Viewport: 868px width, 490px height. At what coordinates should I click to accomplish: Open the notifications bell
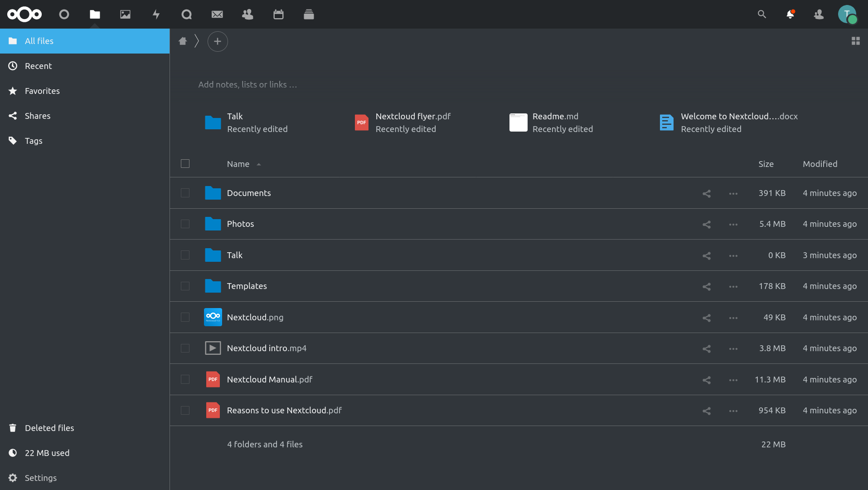point(790,15)
